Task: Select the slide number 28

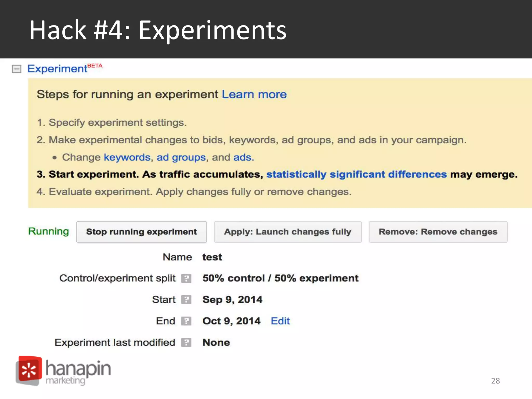Action: 495,381
